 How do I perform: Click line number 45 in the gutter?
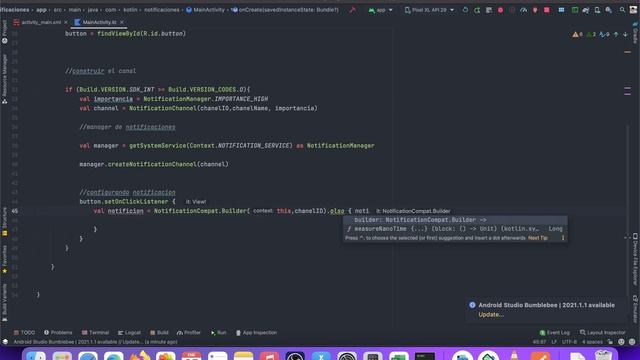15,211
